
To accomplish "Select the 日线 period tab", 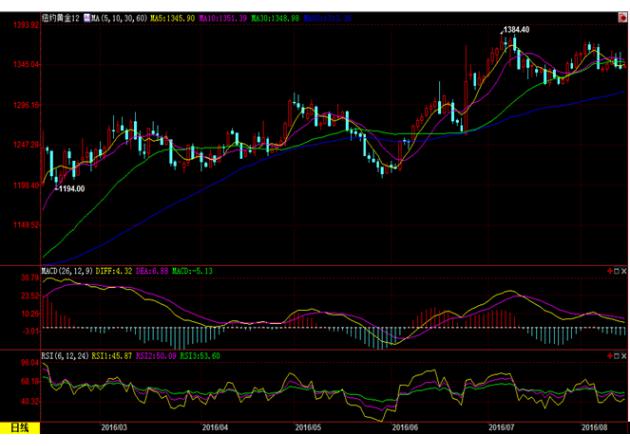I will tap(20, 428).
